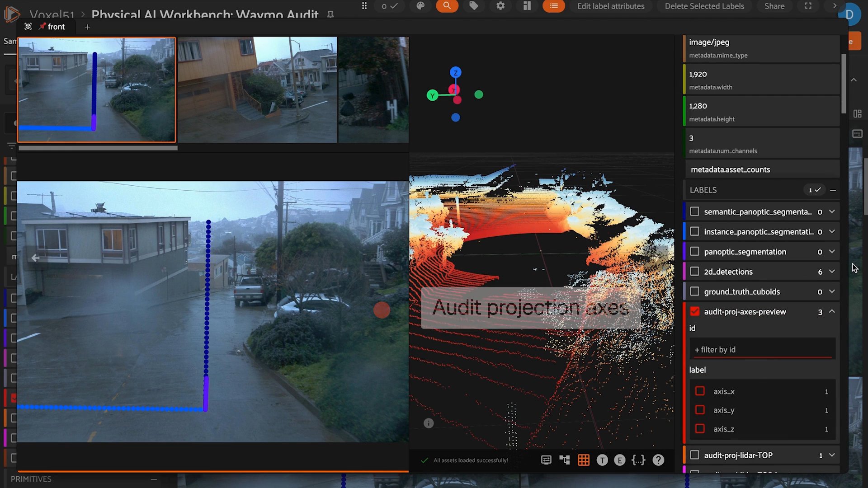Expand instance_panoptic_segmentation field chevron

(832, 231)
